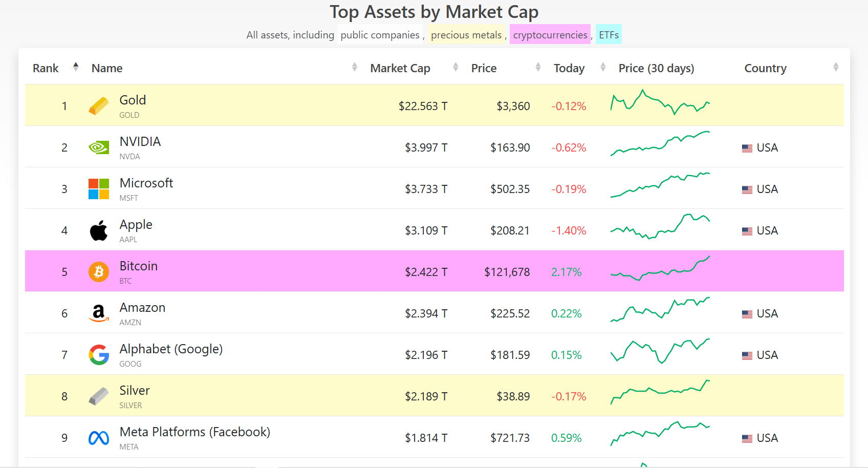The width and height of the screenshot is (868, 468).
Task: Click the NVIDIA logo icon
Action: 99,147
